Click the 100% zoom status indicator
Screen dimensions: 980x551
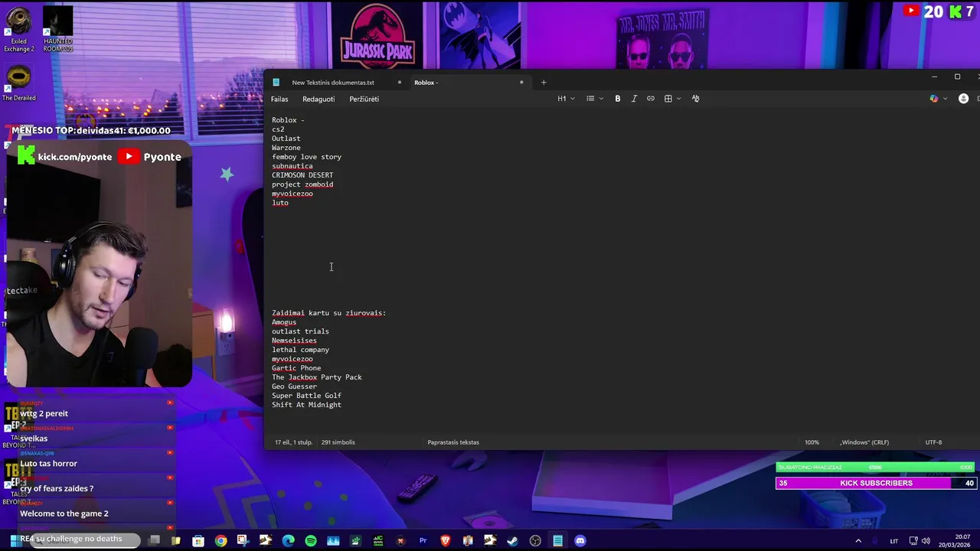coord(812,442)
